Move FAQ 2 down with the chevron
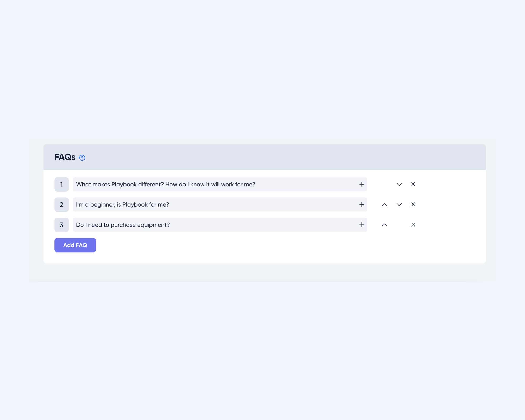The image size is (525, 420). pos(399,204)
